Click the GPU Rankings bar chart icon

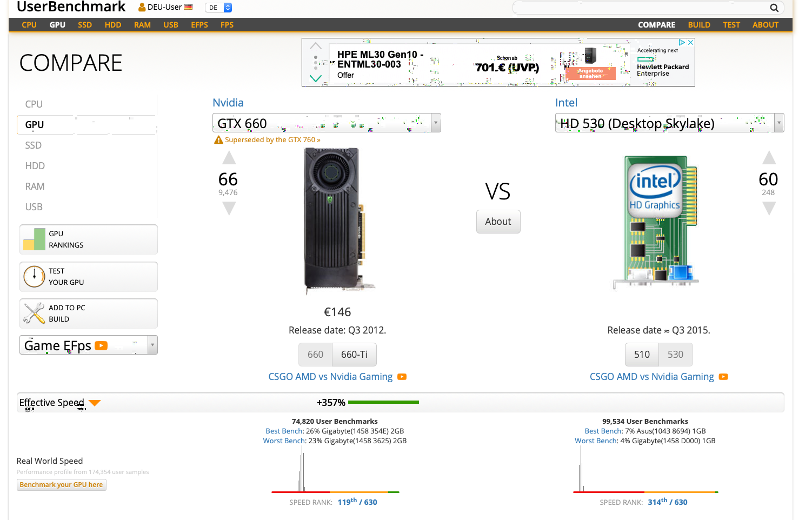[35, 239]
